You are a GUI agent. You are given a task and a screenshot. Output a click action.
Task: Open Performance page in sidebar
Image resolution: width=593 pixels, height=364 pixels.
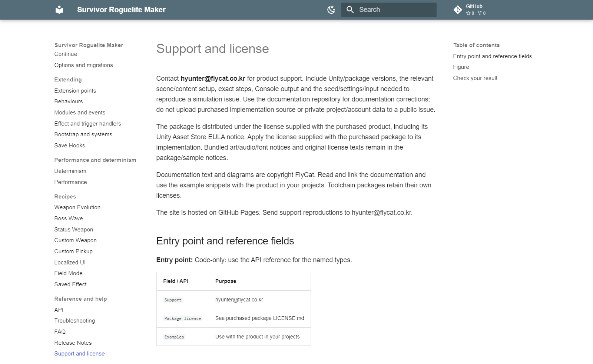tap(70, 182)
